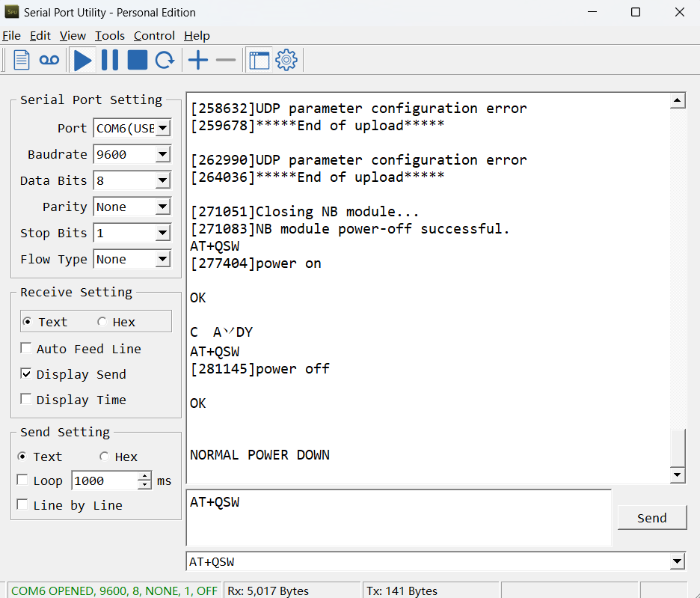Click the [258632]UDP parameter configuration error line

pos(358,109)
